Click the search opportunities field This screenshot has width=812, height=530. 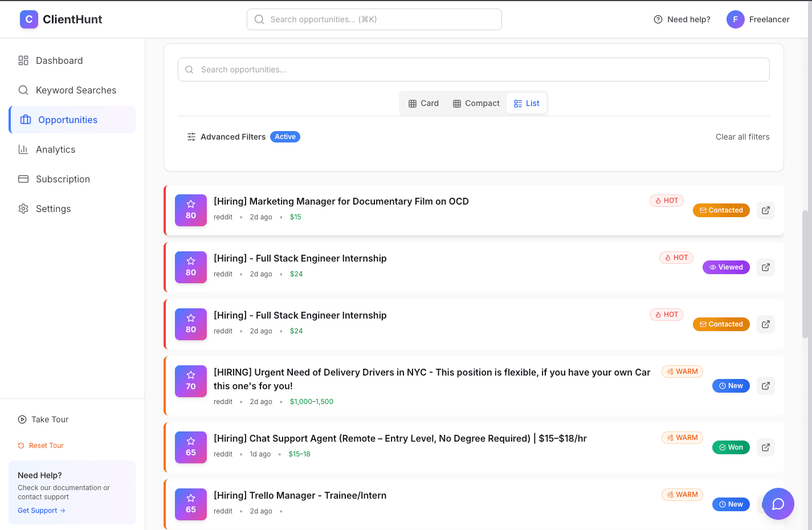(x=473, y=69)
